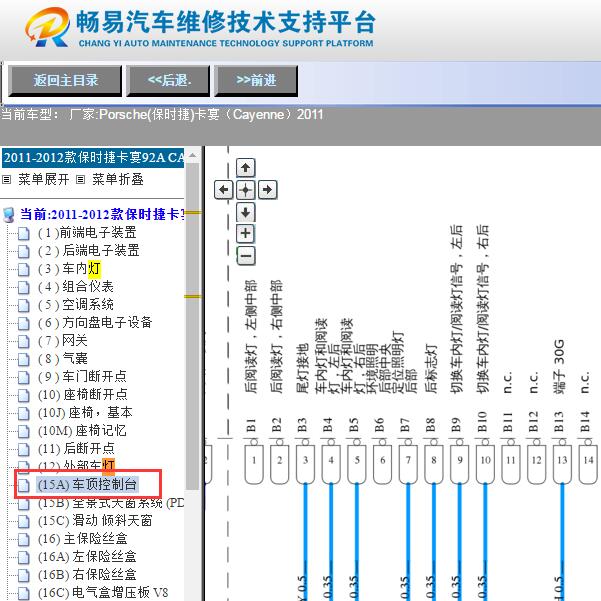Go forward with >>前进 button
This screenshot has width=601, height=601.
click(x=256, y=80)
